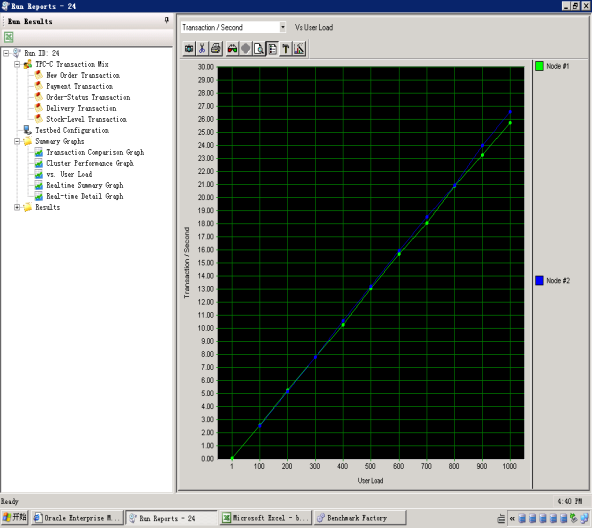Open the page magnifier preview icon

[x=259, y=48]
